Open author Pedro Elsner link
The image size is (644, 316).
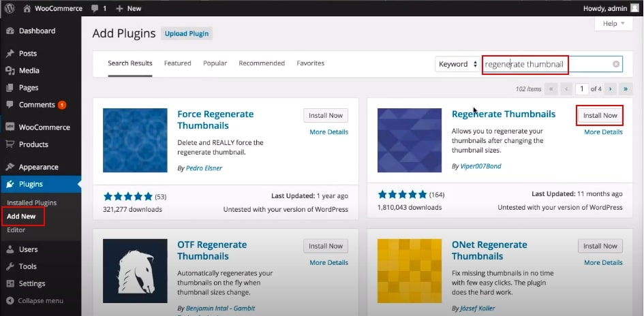tap(204, 168)
